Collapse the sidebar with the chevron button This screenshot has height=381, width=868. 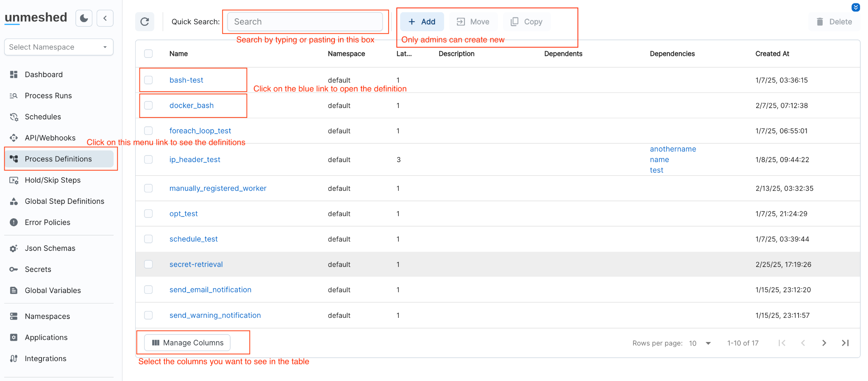(105, 18)
